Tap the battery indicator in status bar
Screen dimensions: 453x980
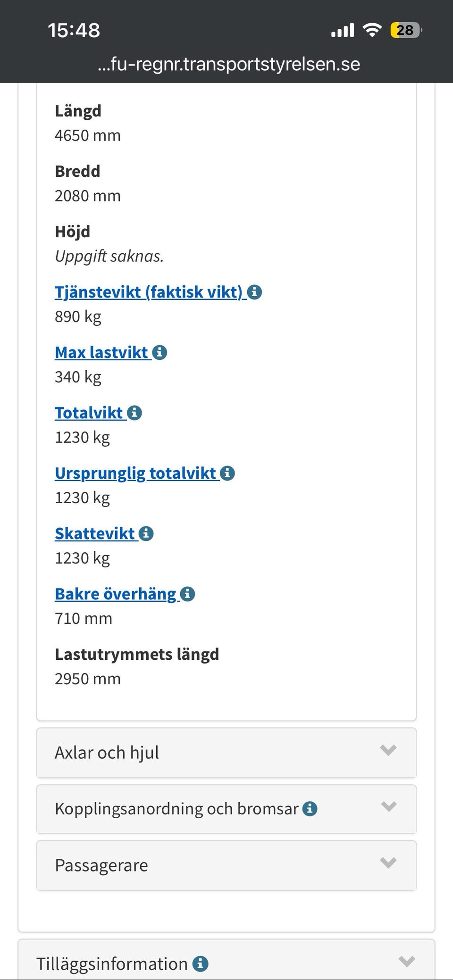tap(405, 31)
